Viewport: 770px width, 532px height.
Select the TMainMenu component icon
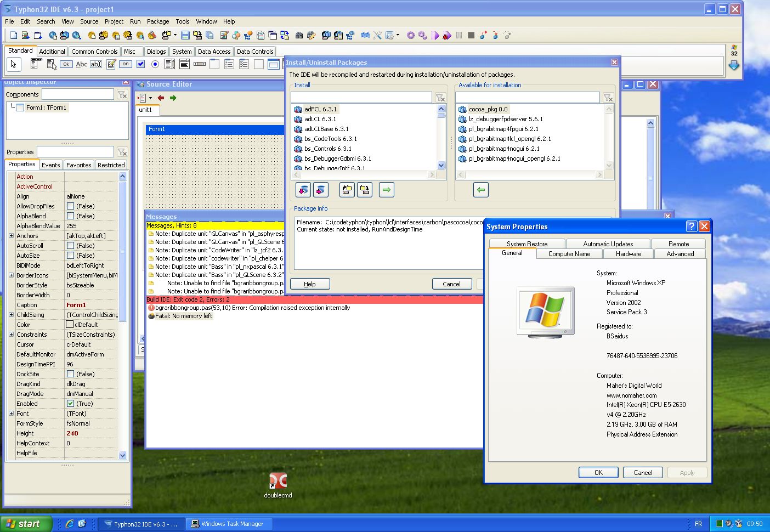point(36,64)
